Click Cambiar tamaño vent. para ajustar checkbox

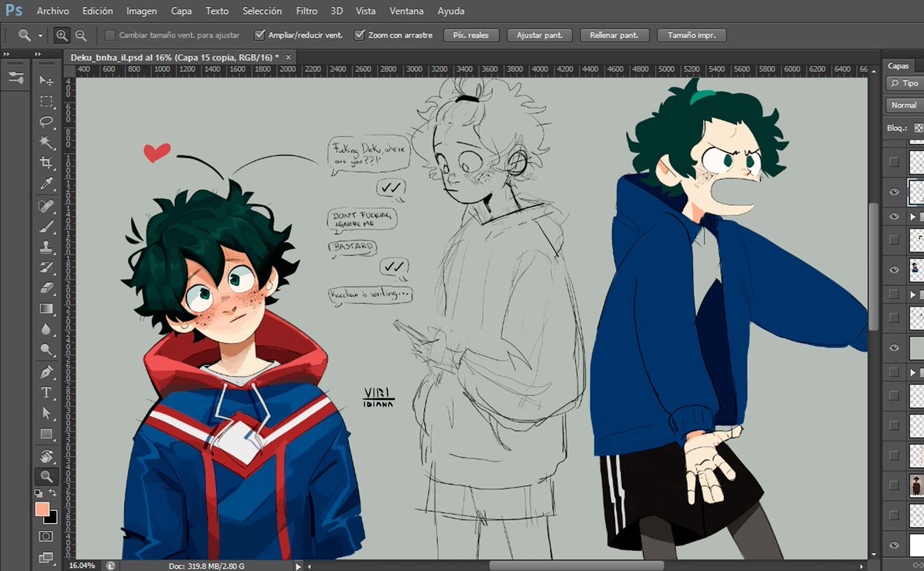click(x=110, y=35)
